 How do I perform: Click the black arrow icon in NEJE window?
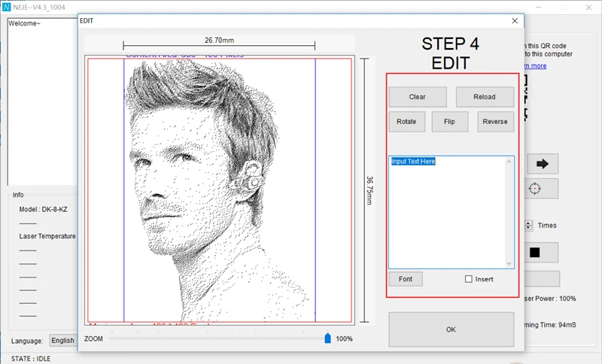point(542,164)
